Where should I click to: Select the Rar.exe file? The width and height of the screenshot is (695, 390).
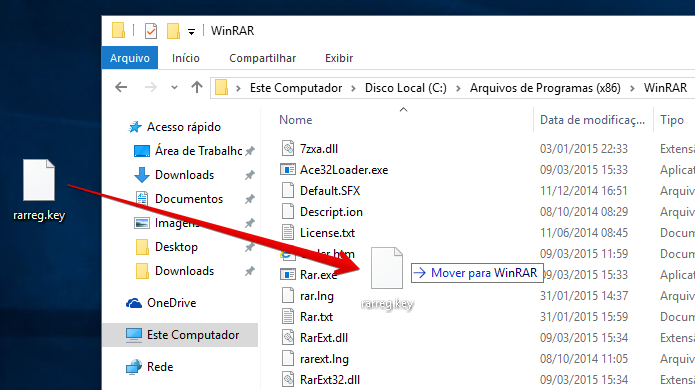tap(318, 275)
